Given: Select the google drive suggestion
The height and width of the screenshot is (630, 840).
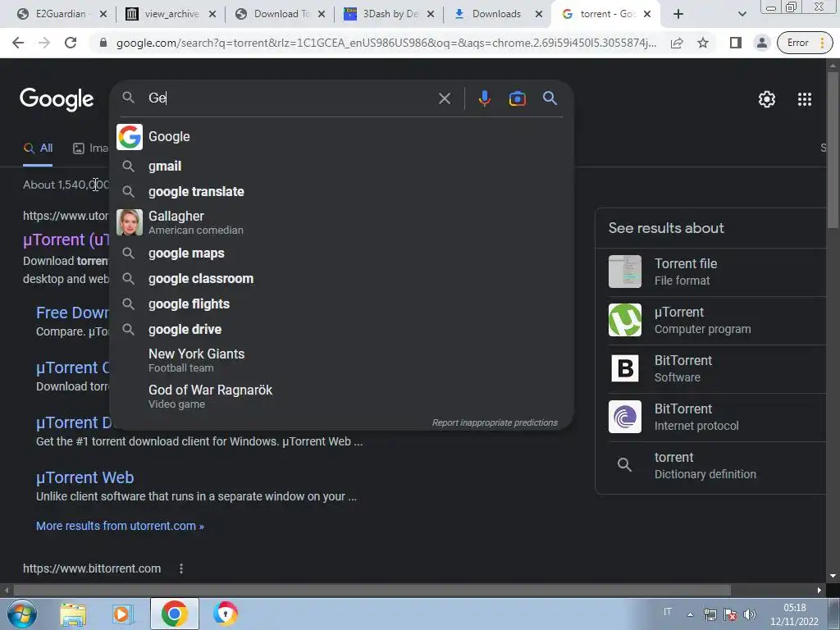Looking at the screenshot, I should tap(342, 329).
